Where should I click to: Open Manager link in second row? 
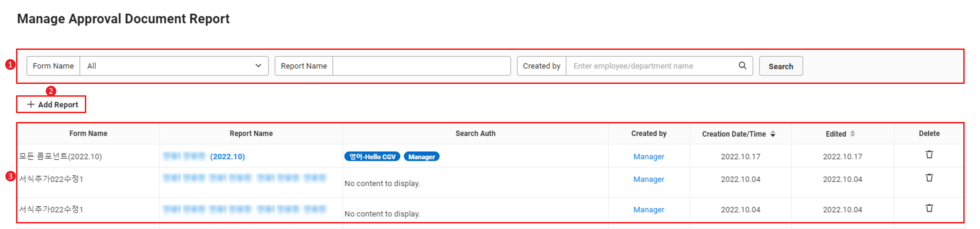648,179
